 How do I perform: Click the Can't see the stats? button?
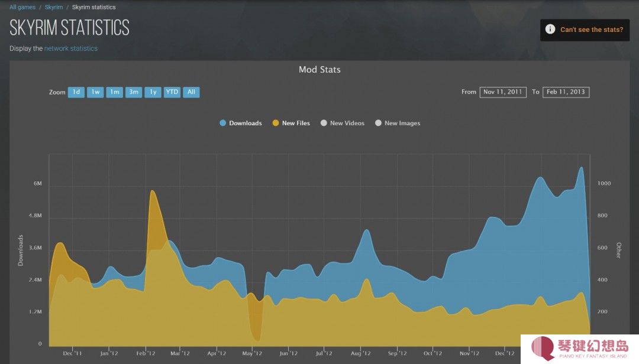click(x=585, y=30)
